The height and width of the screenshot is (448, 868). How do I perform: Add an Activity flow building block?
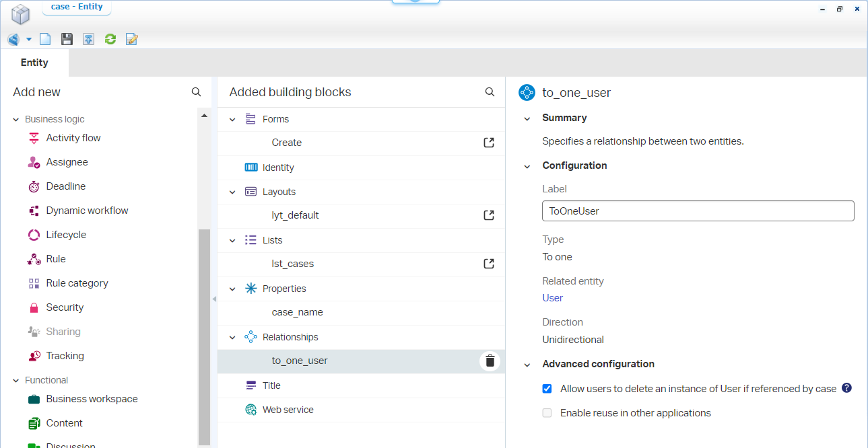pyautogui.click(x=73, y=138)
